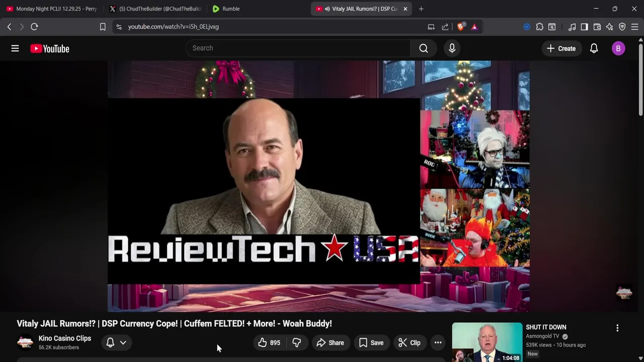Open Kino Casino Clips channel name
The image size is (644, 362).
65,338
